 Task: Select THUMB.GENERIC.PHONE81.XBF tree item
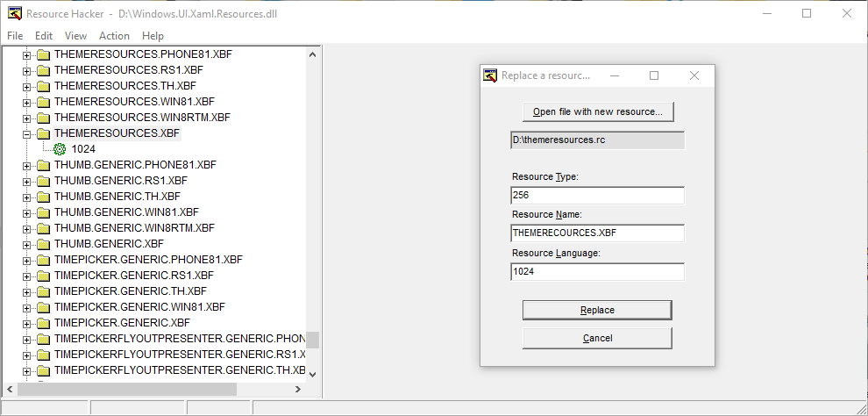coord(135,165)
